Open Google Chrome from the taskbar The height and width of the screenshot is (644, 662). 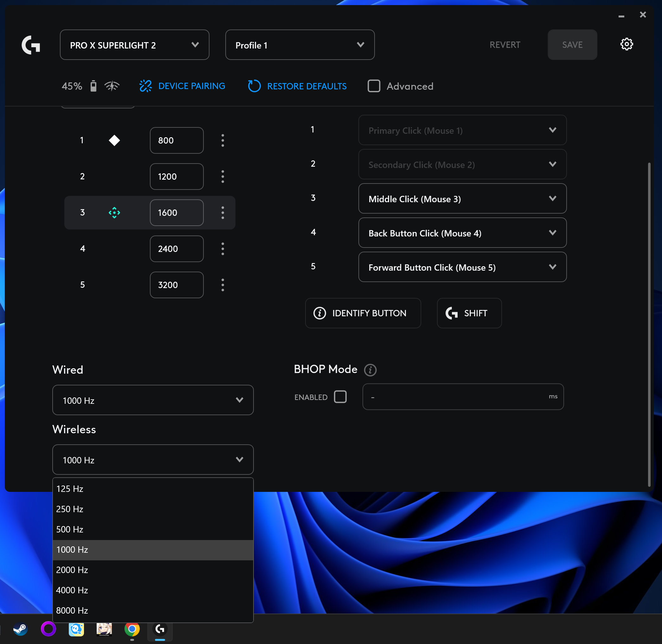click(132, 629)
